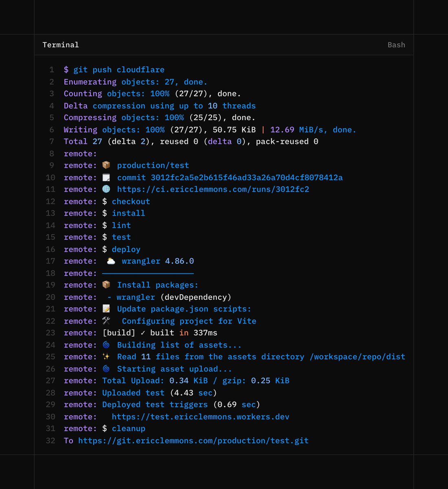Click the 'wrangler 4.86.0' text
The image size is (448, 489).
158,261
